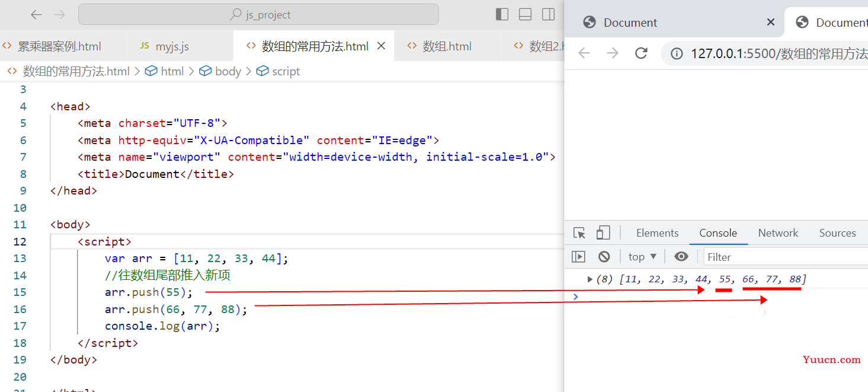Open DevTools Sources tab

[x=837, y=233]
